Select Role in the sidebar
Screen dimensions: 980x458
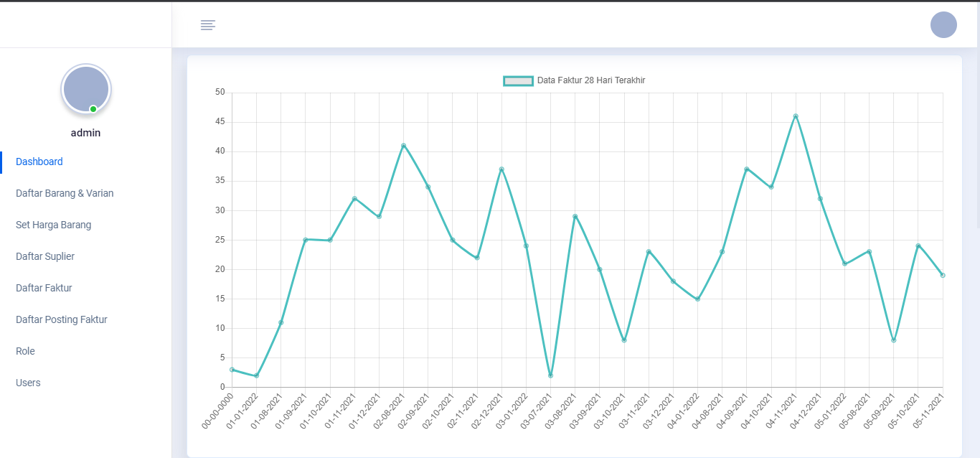(25, 351)
